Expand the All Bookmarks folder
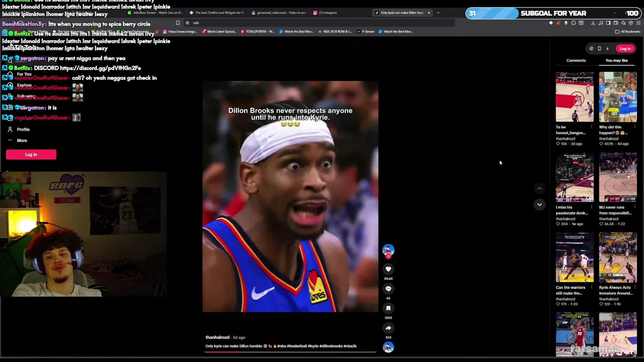Screen dimensions: 644x362 click(x=627, y=32)
